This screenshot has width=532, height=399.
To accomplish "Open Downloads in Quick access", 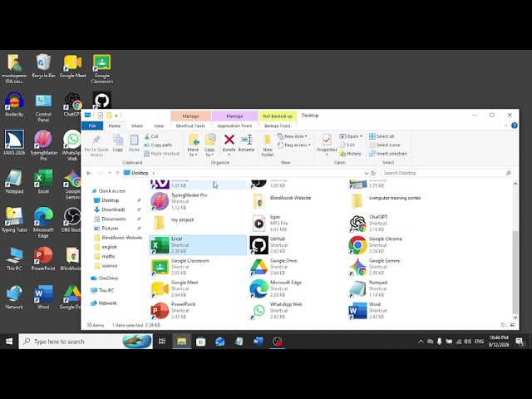I will tap(113, 209).
